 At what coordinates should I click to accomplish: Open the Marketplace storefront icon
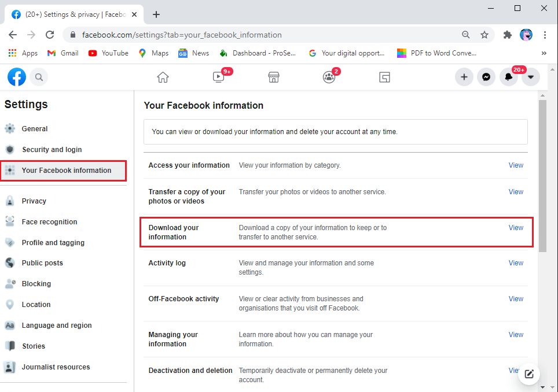274,77
